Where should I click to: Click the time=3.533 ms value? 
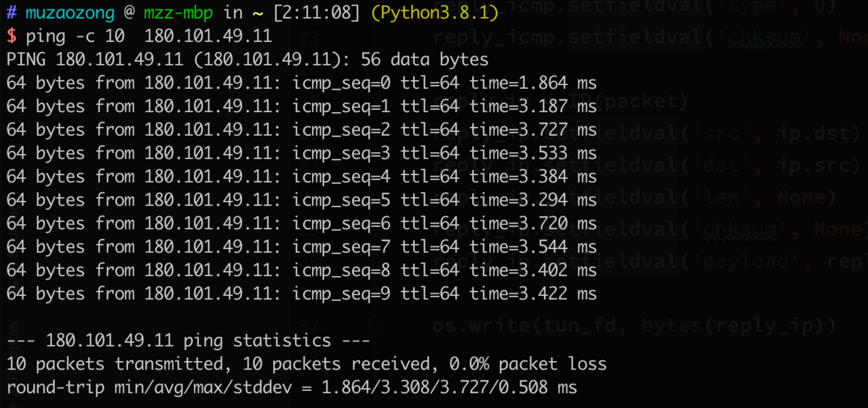pyautogui.click(x=533, y=153)
